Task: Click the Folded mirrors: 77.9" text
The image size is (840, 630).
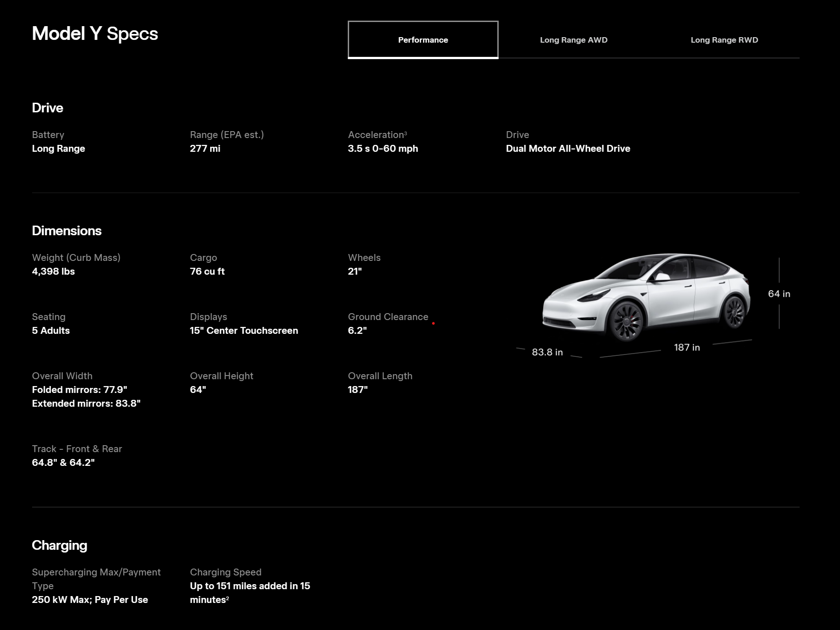Action: [79, 390]
